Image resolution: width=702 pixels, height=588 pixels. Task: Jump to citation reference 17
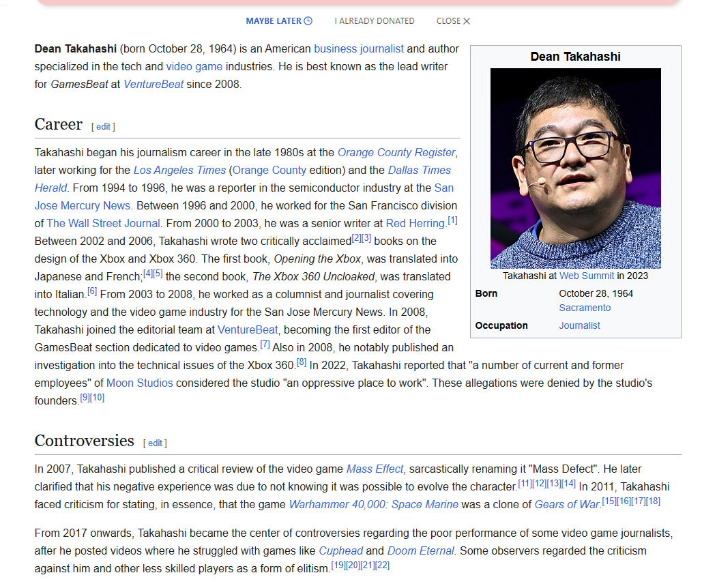[639, 501]
